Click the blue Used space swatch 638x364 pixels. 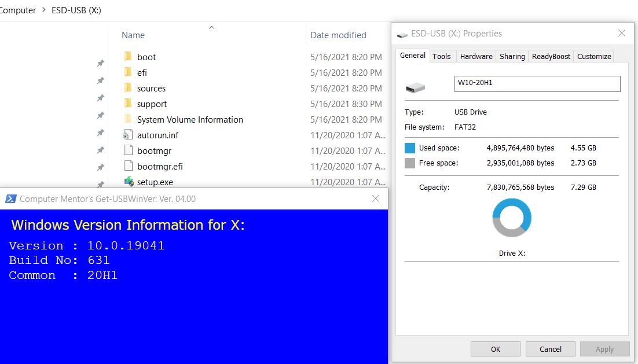pos(410,148)
